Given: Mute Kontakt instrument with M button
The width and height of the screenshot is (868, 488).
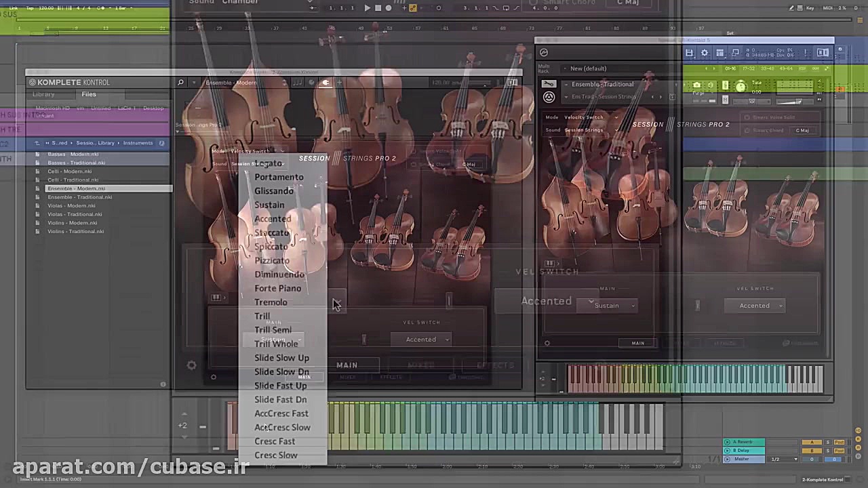Looking at the screenshot, I should (725, 100).
